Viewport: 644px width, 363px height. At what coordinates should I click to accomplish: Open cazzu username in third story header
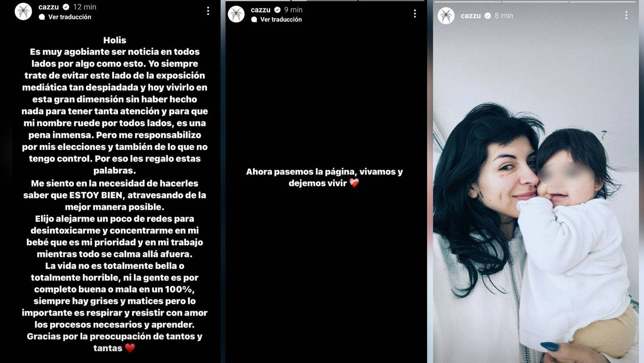(470, 16)
